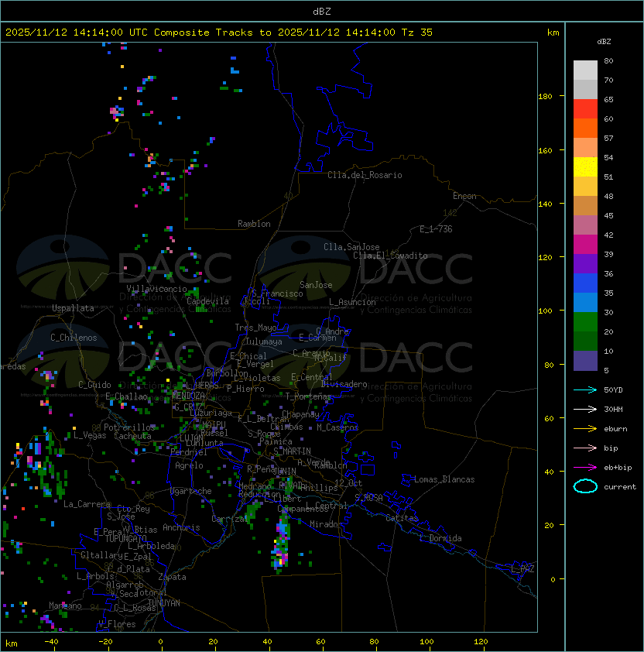Image resolution: width=644 pixels, height=652 pixels.
Task: Click the 'Anchoris' map label
Action: pyautogui.click(x=181, y=527)
